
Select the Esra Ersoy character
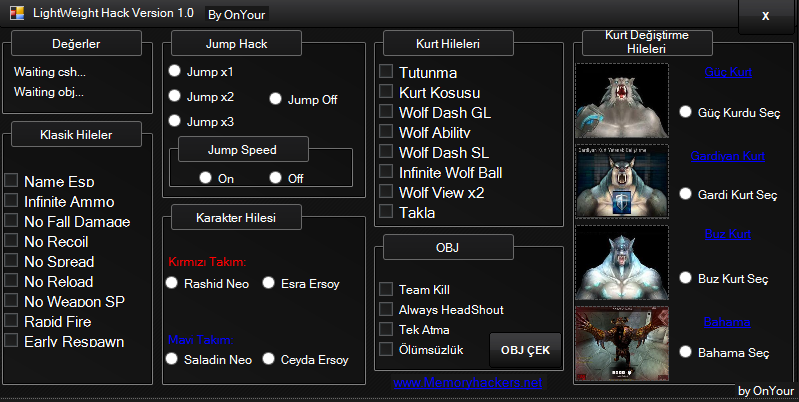(269, 283)
